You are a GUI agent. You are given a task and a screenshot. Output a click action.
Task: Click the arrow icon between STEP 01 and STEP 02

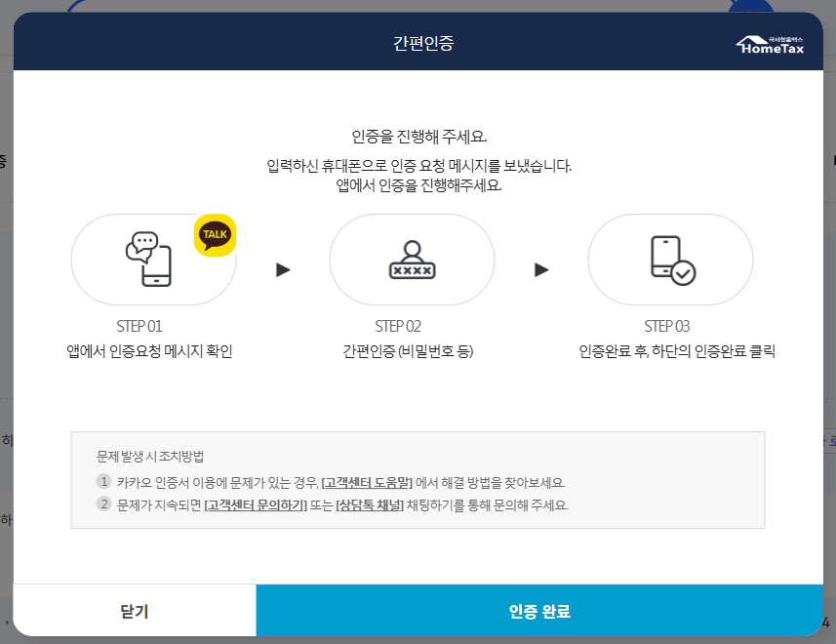[281, 271]
